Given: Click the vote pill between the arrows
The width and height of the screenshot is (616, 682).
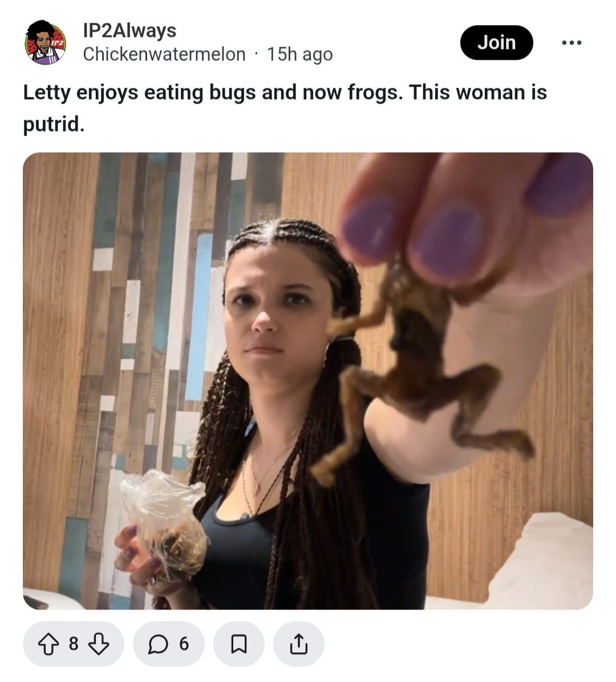Looking at the screenshot, I should tap(74, 644).
